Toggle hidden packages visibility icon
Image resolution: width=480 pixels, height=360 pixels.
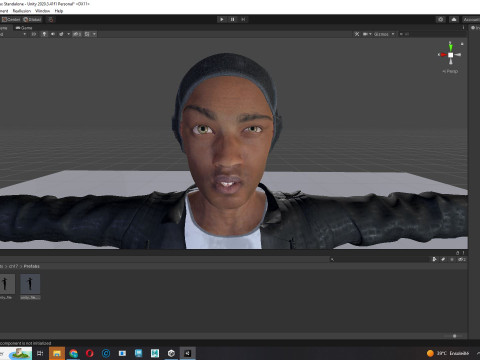462,259
